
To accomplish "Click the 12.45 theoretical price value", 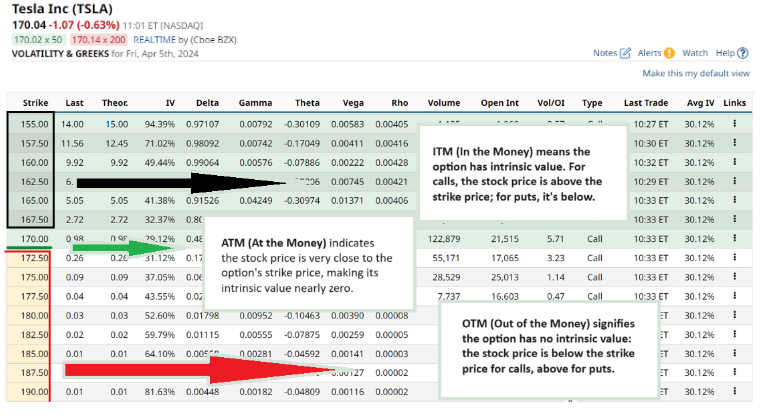I will (117, 143).
